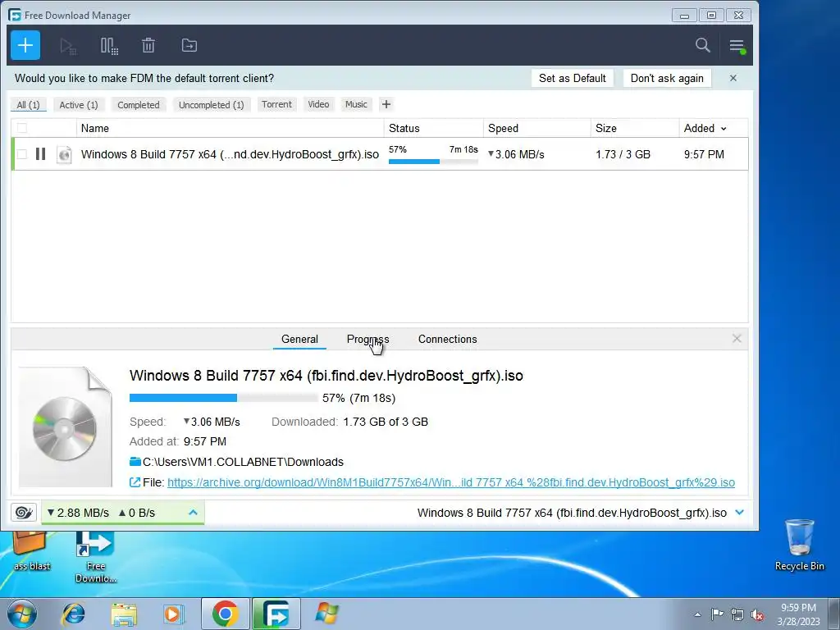
Task: Click the progress bar in download row
Action: (x=433, y=162)
